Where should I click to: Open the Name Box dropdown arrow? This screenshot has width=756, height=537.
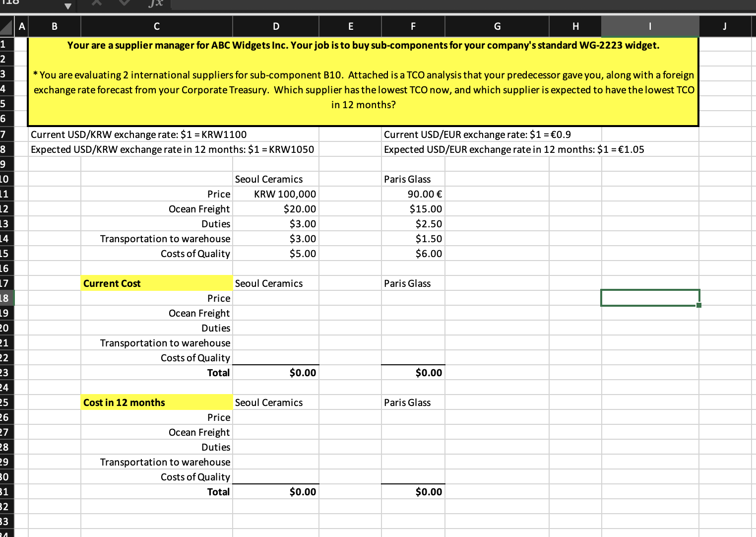[68, 5]
